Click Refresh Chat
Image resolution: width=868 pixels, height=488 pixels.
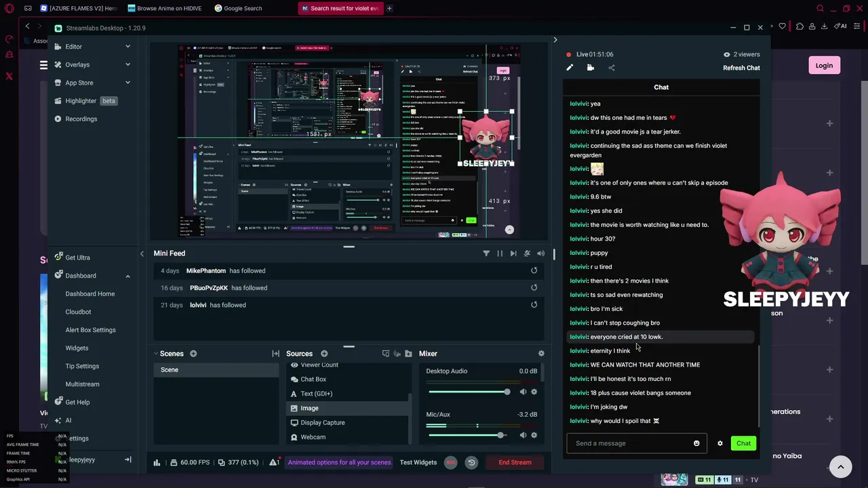[741, 68]
